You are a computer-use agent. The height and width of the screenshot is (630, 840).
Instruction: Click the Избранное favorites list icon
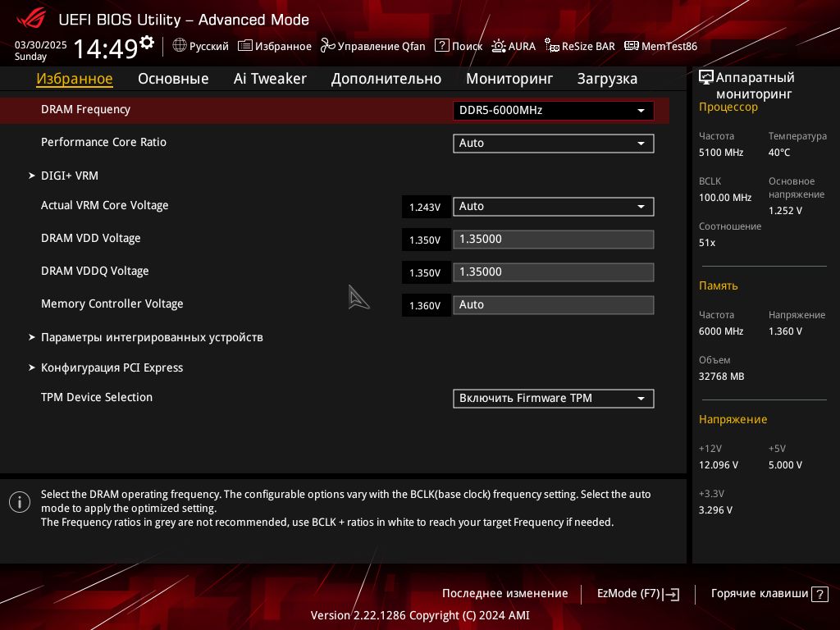pyautogui.click(x=244, y=46)
